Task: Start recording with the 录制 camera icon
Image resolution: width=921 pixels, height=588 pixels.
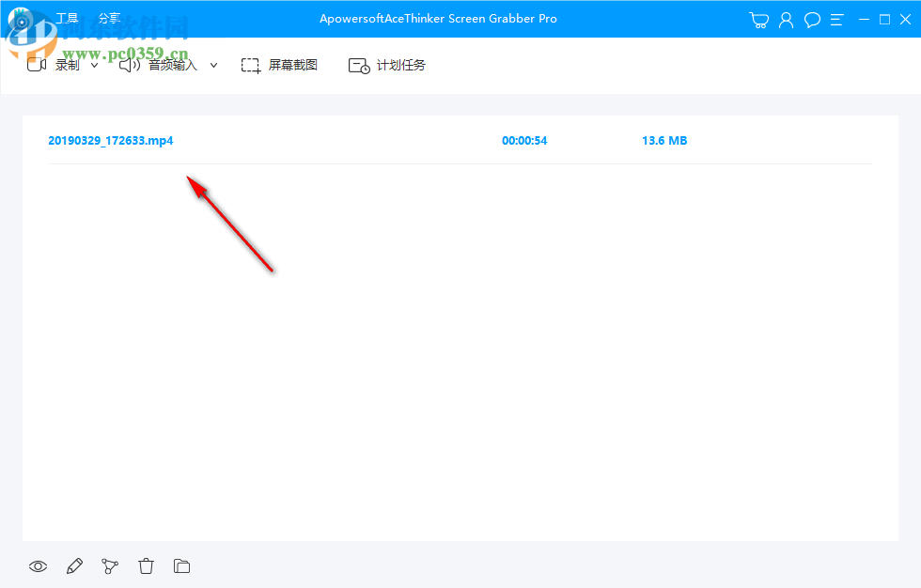Action: pos(37,64)
